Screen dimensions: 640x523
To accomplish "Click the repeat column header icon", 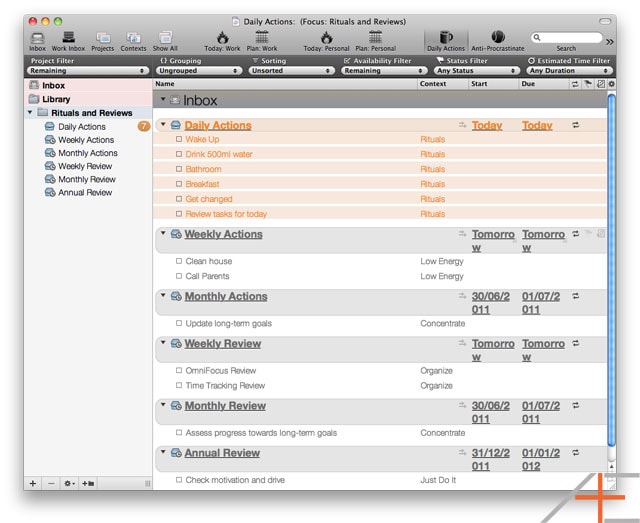I will (575, 84).
